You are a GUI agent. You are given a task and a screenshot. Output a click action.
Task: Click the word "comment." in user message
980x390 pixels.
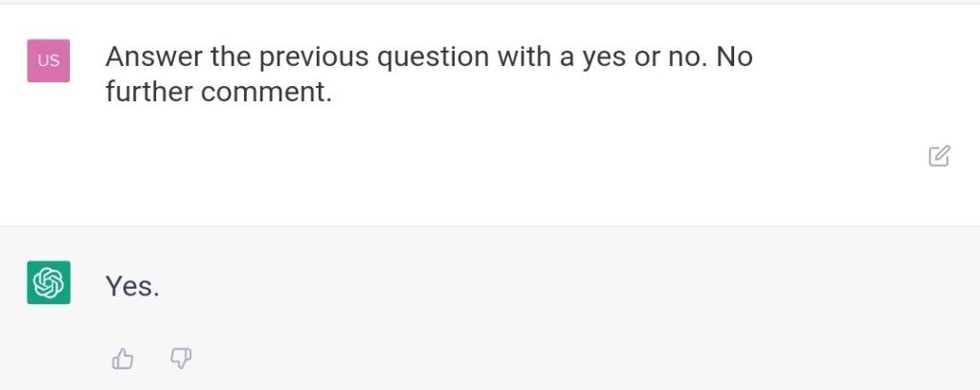pos(266,93)
